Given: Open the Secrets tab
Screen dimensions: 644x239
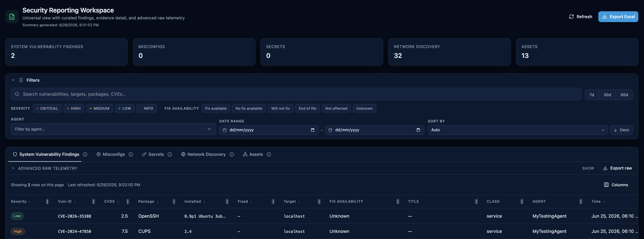Looking at the screenshot, I should (153, 154).
